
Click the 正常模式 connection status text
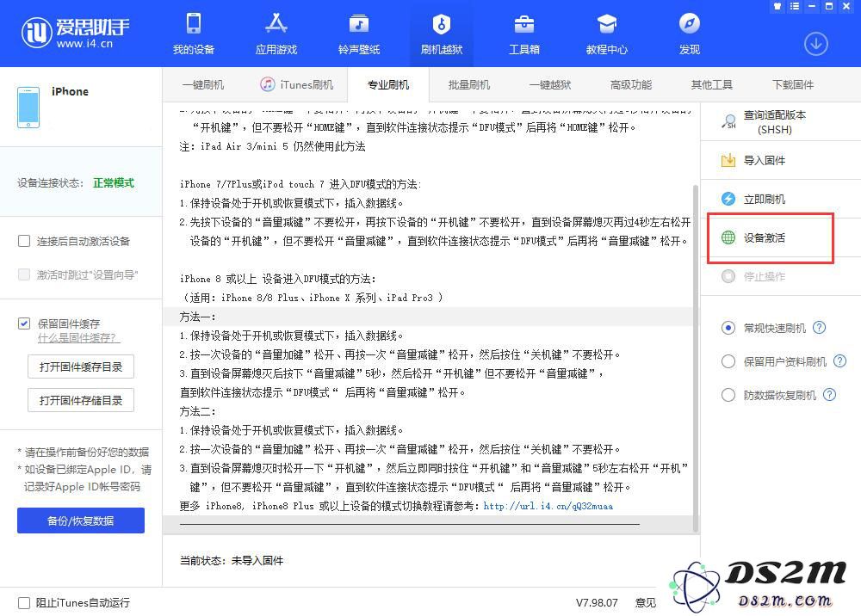pyautogui.click(x=114, y=182)
